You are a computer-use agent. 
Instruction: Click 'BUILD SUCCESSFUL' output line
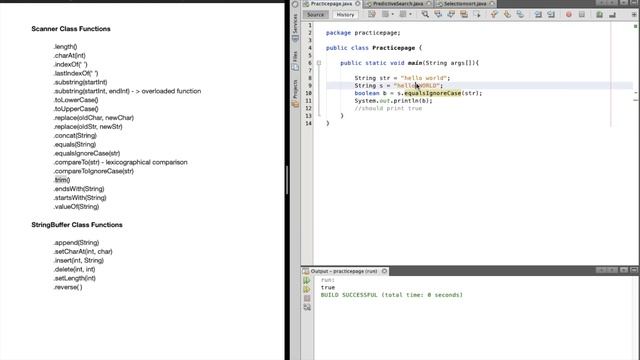(391, 295)
